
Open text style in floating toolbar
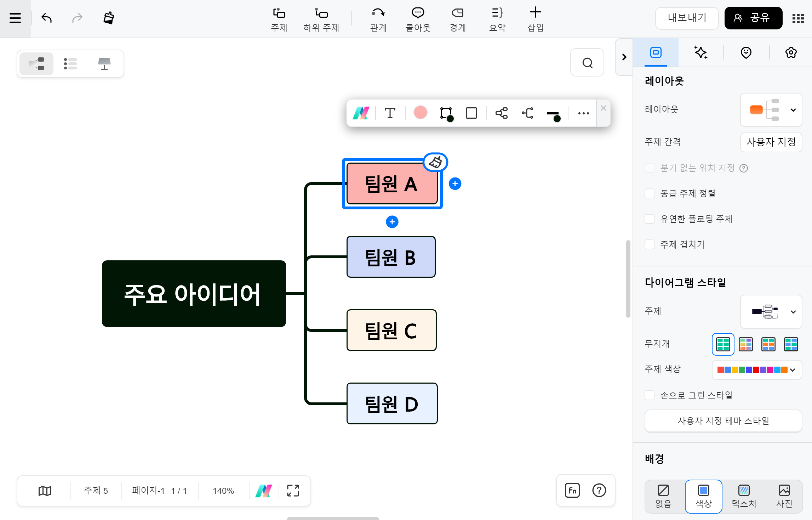390,113
